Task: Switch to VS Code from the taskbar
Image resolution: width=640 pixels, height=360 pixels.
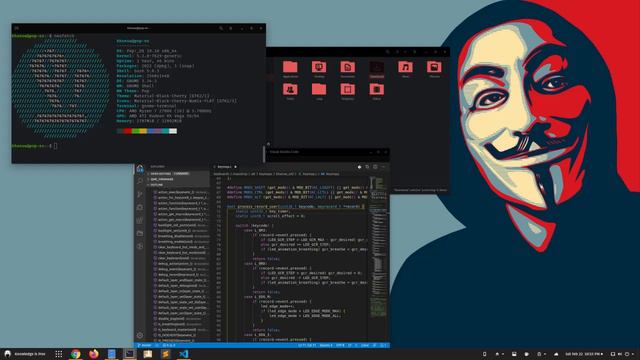Action: pos(184,354)
